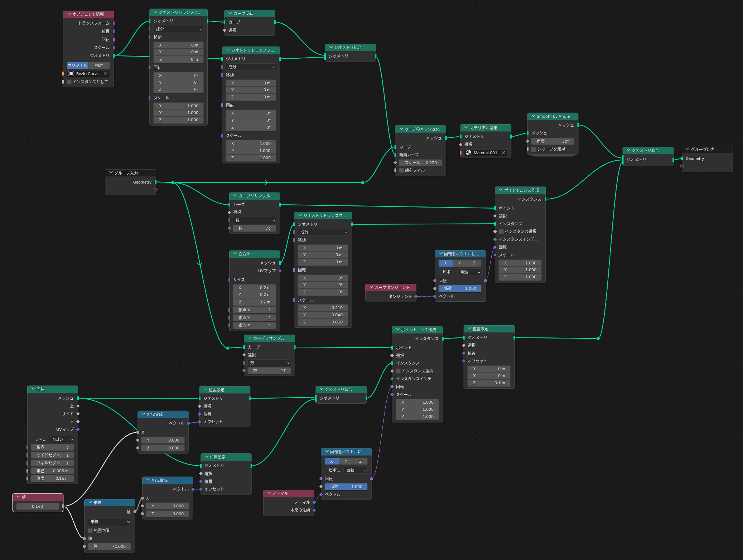Collapse the カーブタンジェント node
This screenshot has width=743, height=560.
(x=371, y=287)
